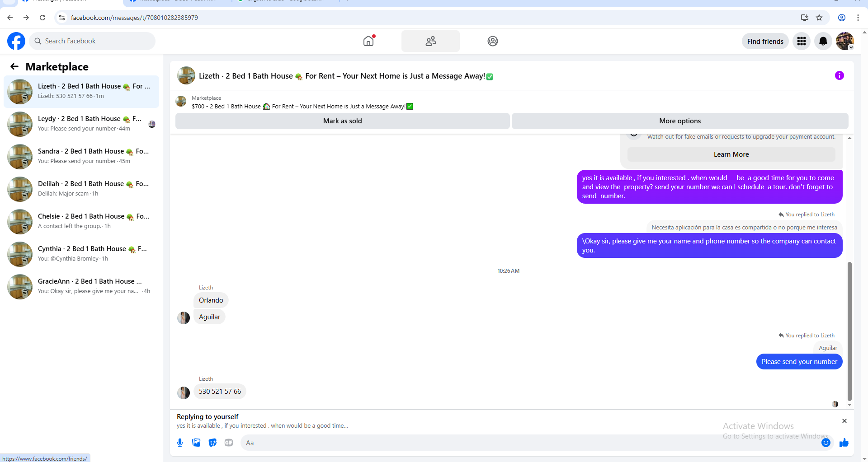
Task: Cancel the reply with the X
Action: [844, 421]
